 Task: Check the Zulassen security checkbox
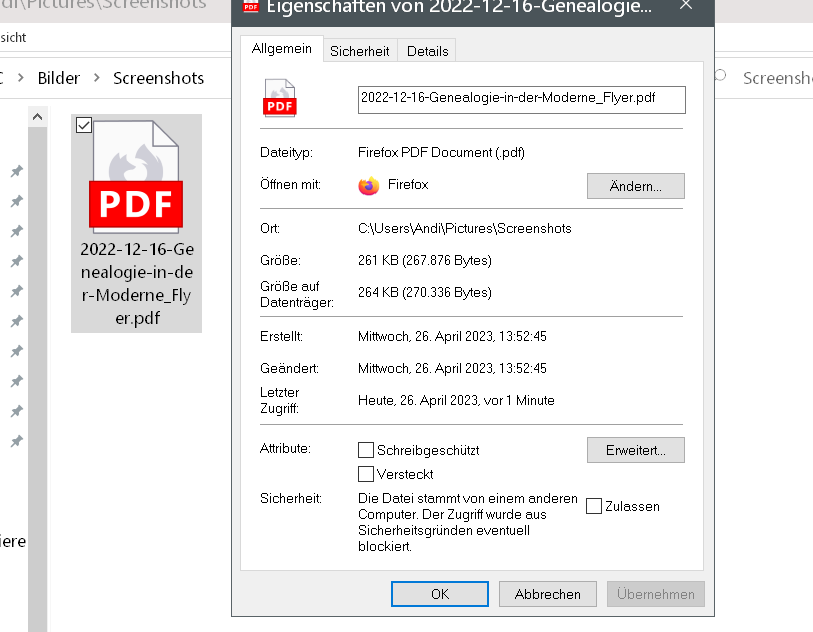(594, 506)
